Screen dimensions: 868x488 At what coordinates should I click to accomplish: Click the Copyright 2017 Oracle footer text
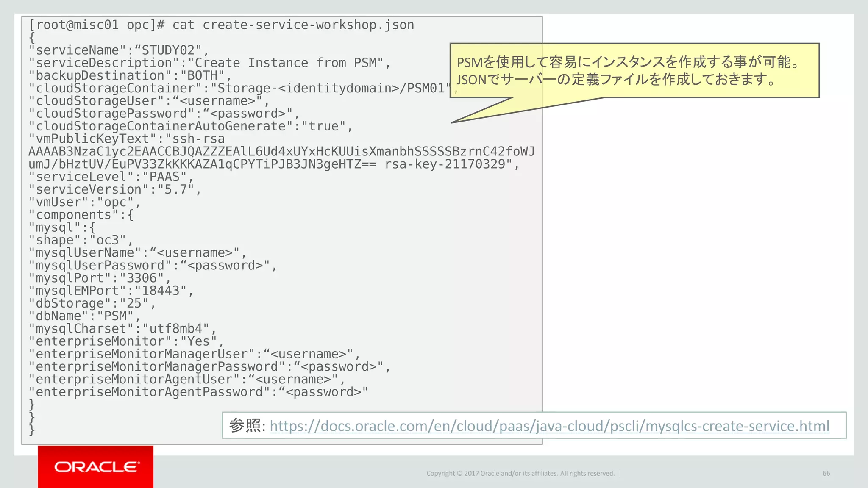point(520,474)
